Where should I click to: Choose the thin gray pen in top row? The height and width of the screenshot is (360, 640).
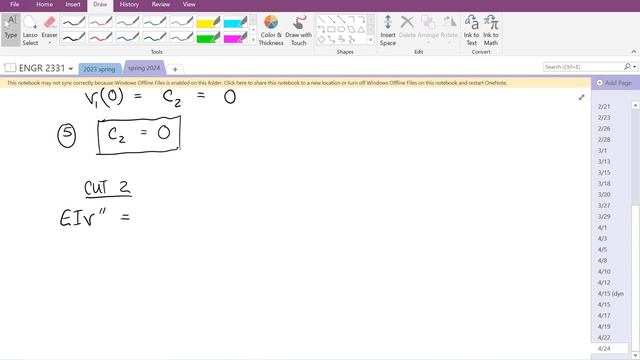(x=181, y=22)
